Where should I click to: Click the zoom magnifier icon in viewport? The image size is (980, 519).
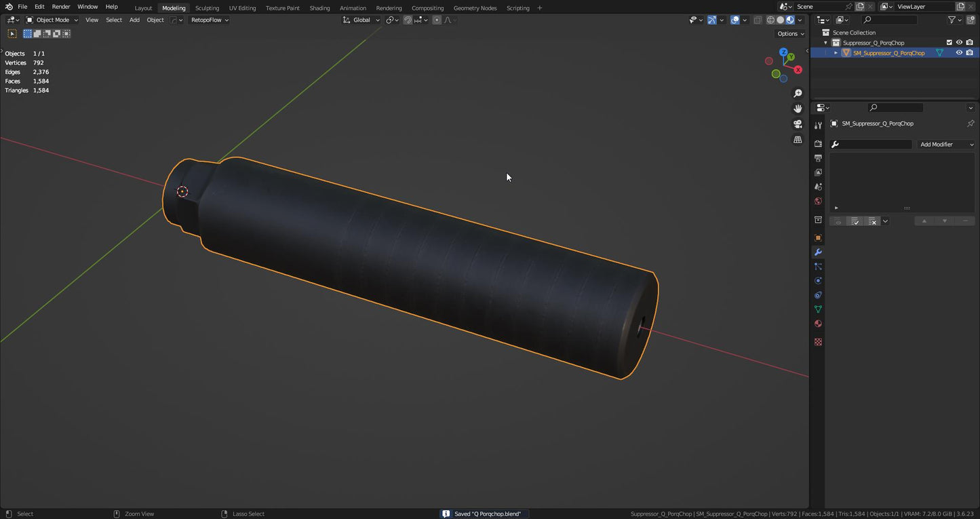(798, 94)
